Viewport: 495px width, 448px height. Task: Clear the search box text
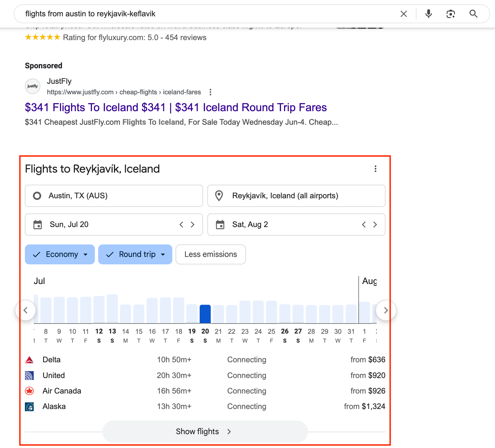pyautogui.click(x=403, y=14)
